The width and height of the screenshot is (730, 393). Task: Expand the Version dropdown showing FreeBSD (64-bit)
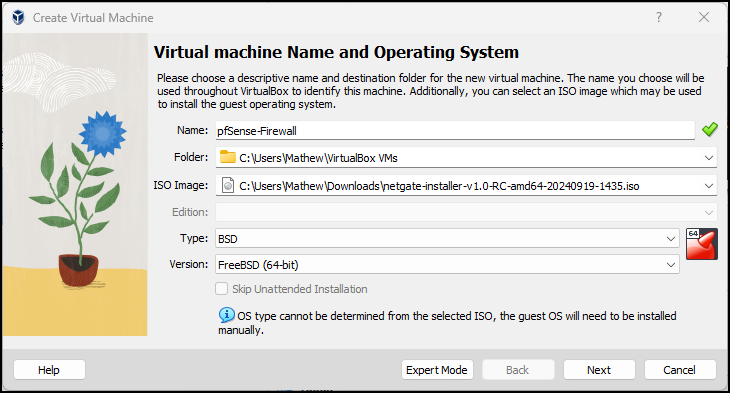(x=447, y=264)
